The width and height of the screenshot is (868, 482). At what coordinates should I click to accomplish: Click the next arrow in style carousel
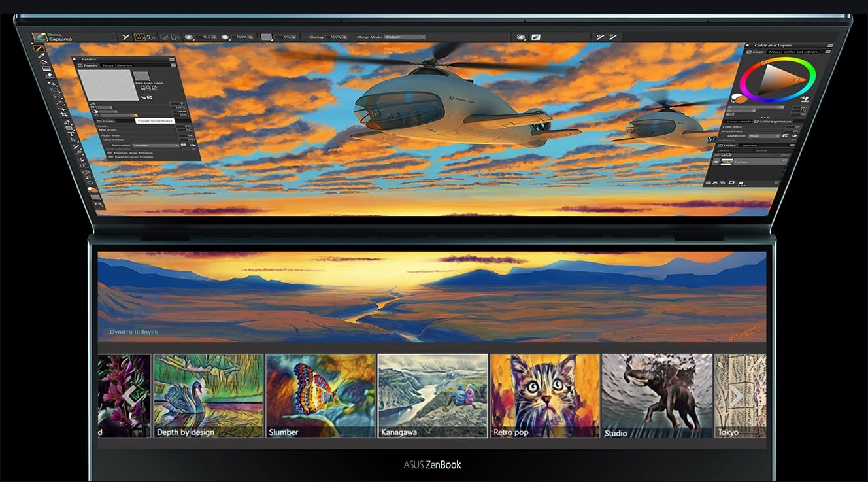coord(736,396)
